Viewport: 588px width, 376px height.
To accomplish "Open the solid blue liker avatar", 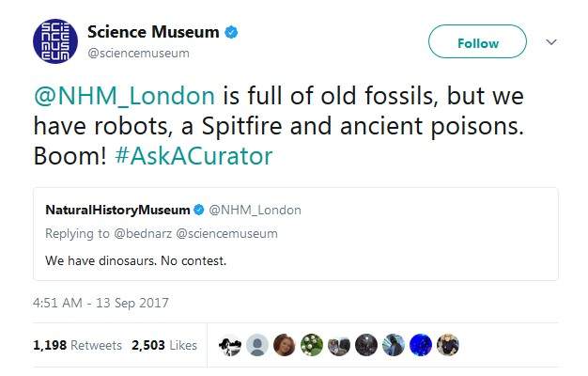I will click(x=422, y=345).
